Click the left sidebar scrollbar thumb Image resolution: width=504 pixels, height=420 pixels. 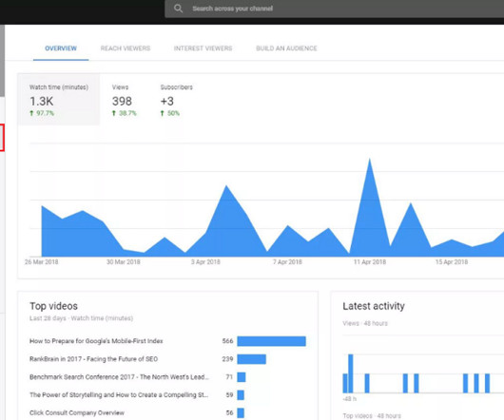2,61
